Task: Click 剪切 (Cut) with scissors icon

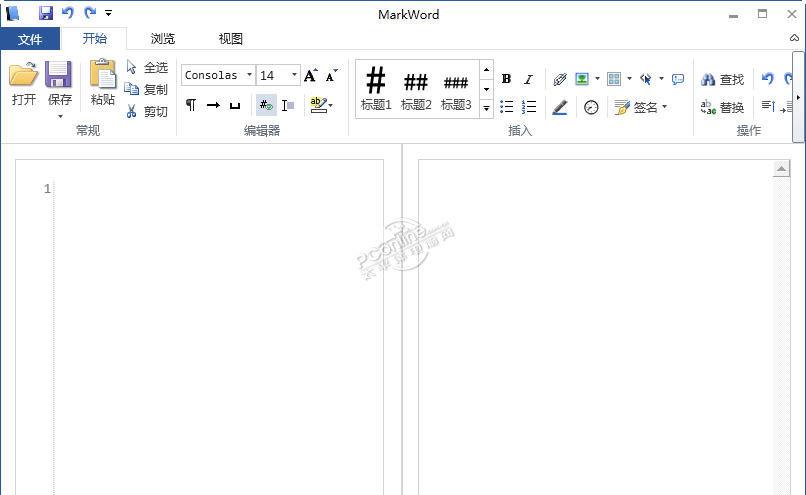Action: (148, 112)
